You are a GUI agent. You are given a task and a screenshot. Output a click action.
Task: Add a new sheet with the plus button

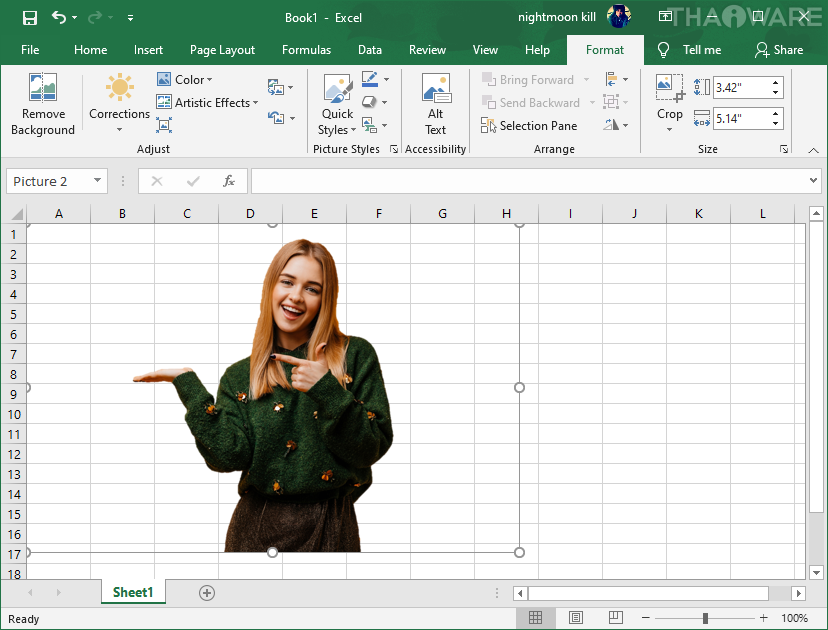point(207,592)
